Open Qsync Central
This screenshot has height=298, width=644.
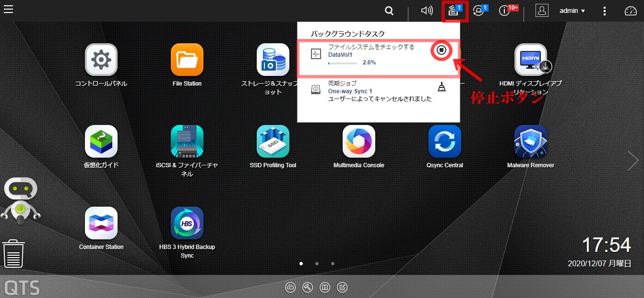pyautogui.click(x=444, y=142)
